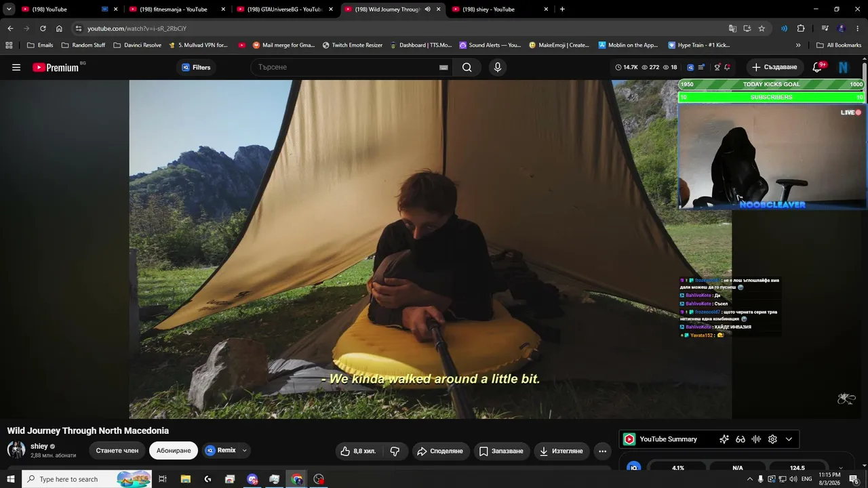Dislike the video with thumbs down

pos(395,451)
